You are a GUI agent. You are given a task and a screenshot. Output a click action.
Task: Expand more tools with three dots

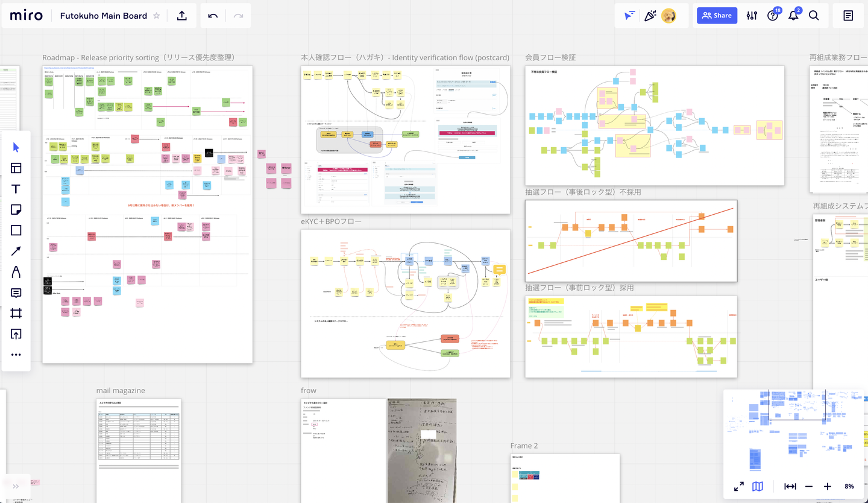tap(16, 355)
